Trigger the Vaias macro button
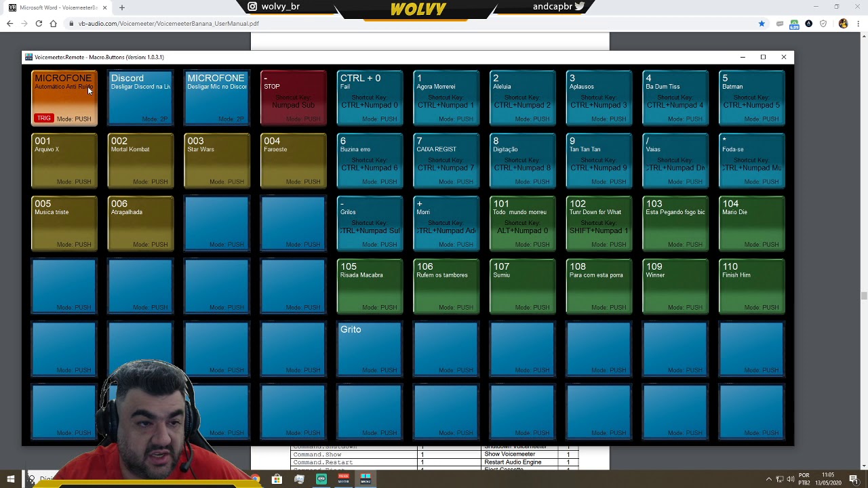The width and height of the screenshot is (868, 488). pos(675,161)
